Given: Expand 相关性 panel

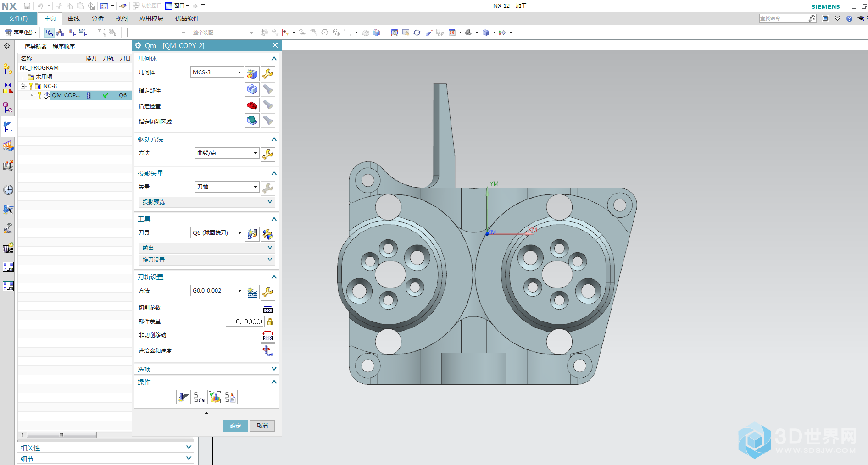Looking at the screenshot, I should (x=106, y=448).
